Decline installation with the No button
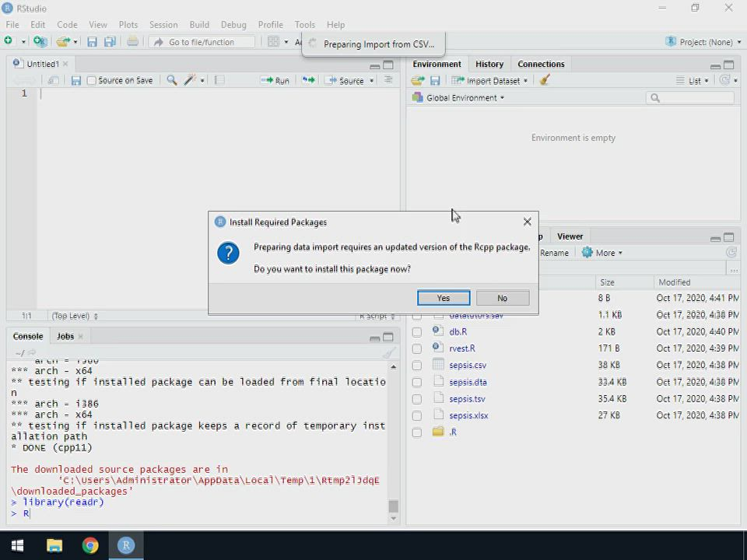This screenshot has width=747, height=560. (x=502, y=298)
